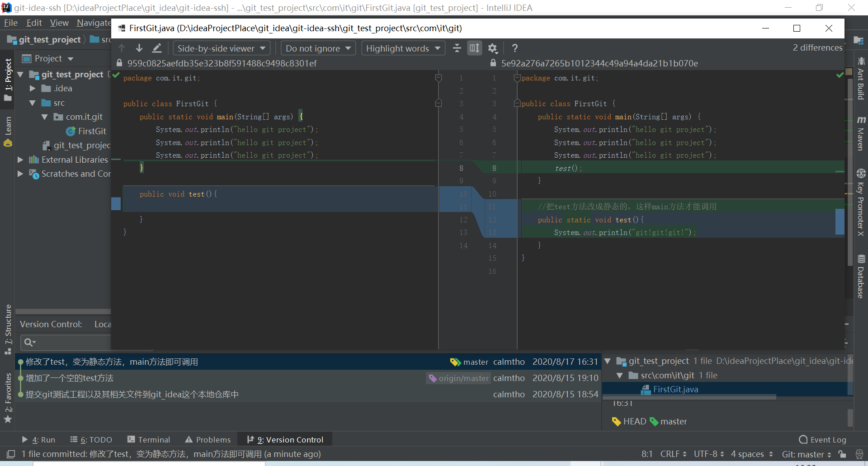Image resolution: width=868 pixels, height=466 pixels.
Task: Open the 6: TODO tool tab
Action: [91, 439]
